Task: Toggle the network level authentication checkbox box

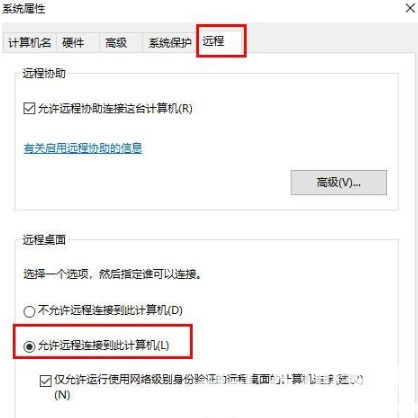Action: tap(45, 381)
